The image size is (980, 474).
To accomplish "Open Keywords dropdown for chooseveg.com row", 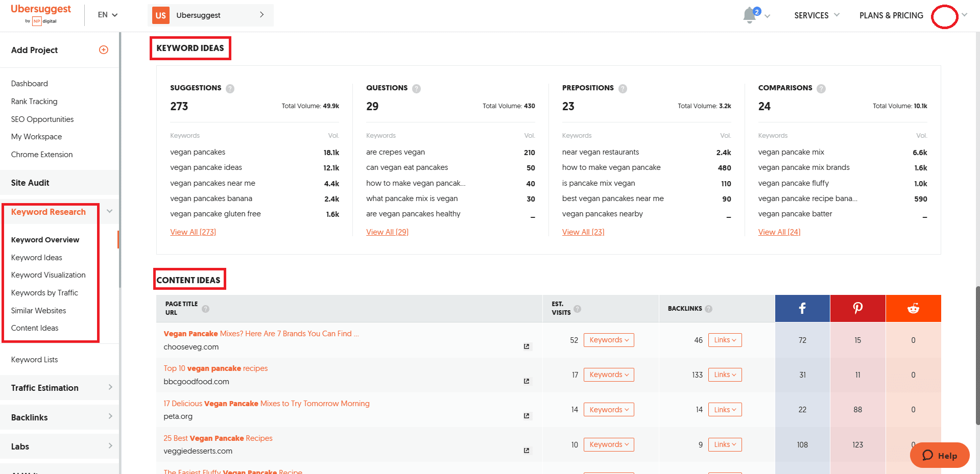I will (609, 340).
